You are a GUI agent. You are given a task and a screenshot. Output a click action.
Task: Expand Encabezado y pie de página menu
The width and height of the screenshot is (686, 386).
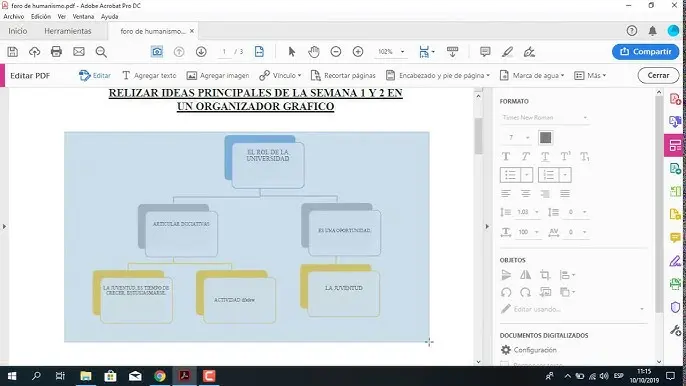point(488,75)
